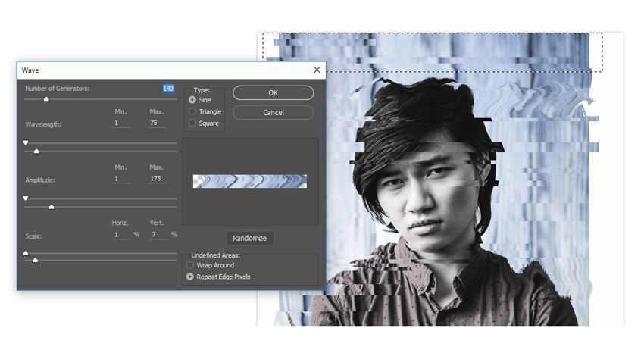Select the Sine wave type

pyautogui.click(x=192, y=100)
